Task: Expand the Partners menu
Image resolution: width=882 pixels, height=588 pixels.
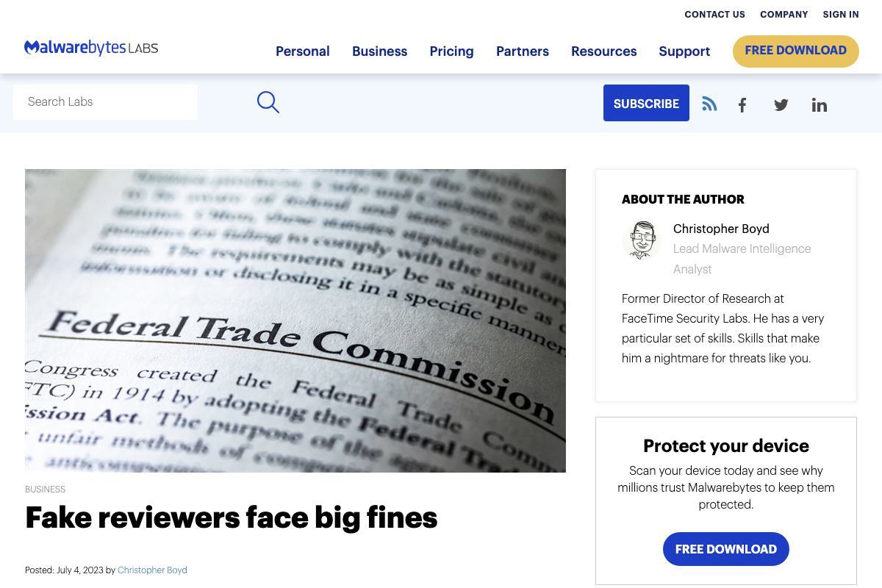Action: pyautogui.click(x=523, y=51)
